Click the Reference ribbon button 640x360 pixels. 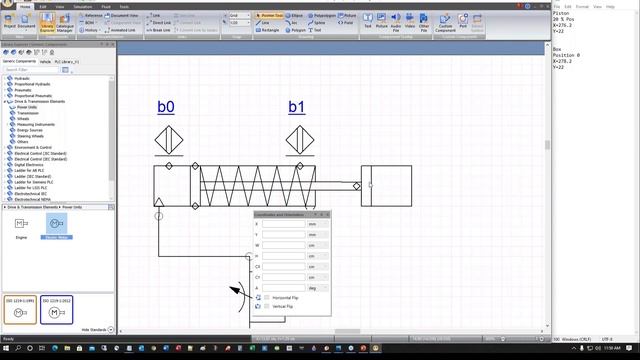(91, 16)
